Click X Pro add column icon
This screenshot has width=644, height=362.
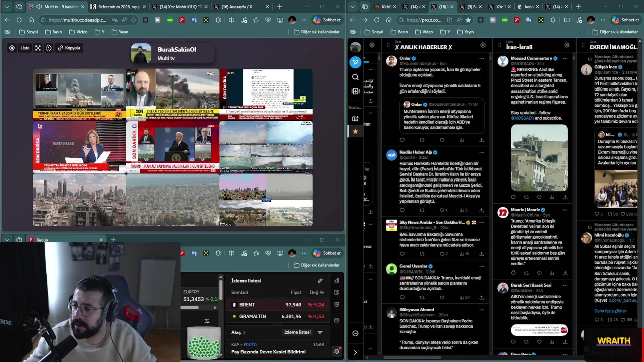(355, 92)
